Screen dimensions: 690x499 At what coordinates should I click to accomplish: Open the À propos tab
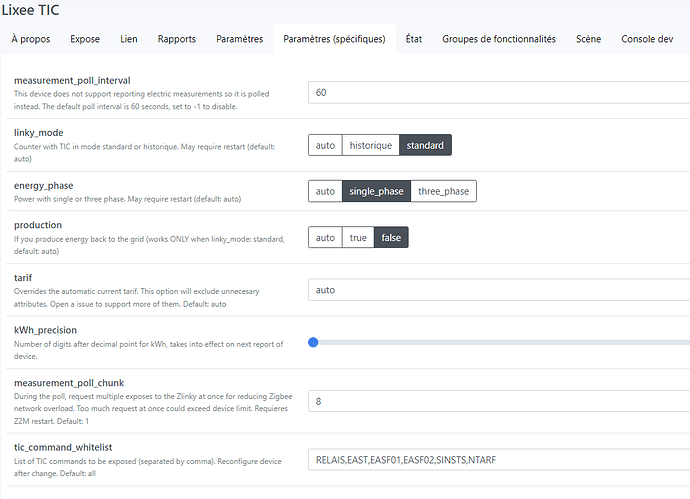pyautogui.click(x=30, y=39)
